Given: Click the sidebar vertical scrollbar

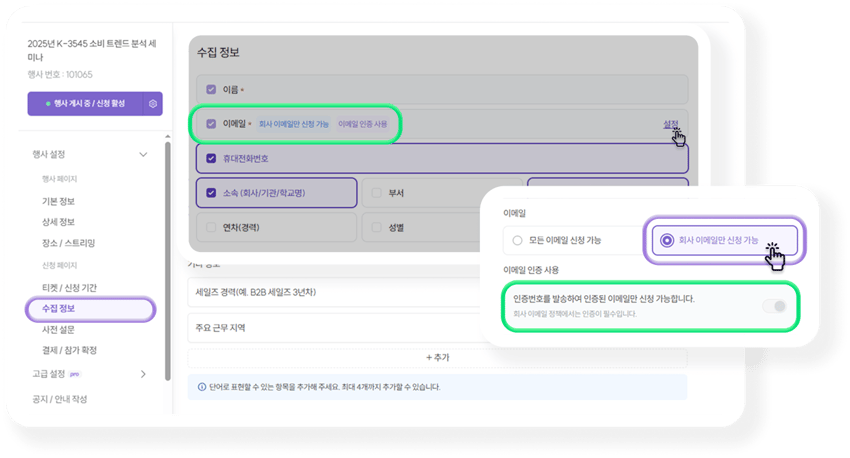Looking at the screenshot, I should click(x=168, y=260).
